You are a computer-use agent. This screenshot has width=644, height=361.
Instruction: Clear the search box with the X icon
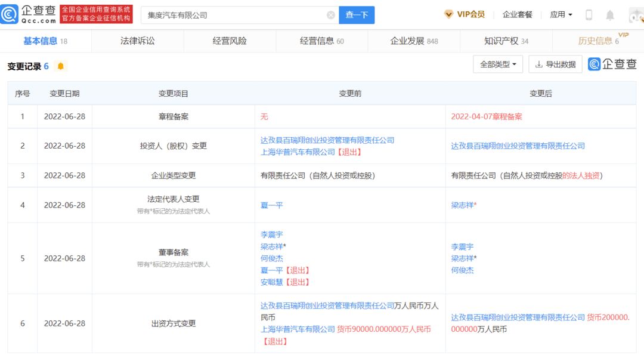[330, 15]
